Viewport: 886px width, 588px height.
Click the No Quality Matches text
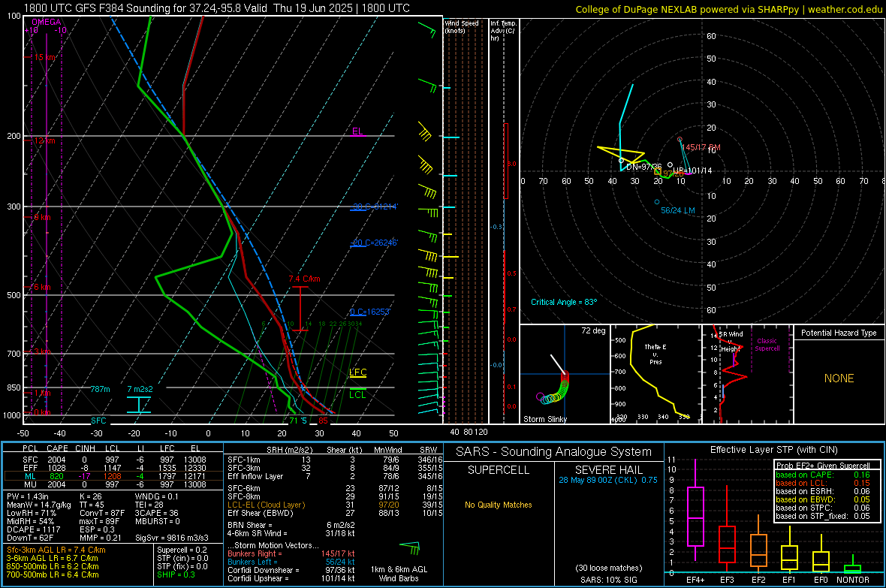click(x=499, y=505)
